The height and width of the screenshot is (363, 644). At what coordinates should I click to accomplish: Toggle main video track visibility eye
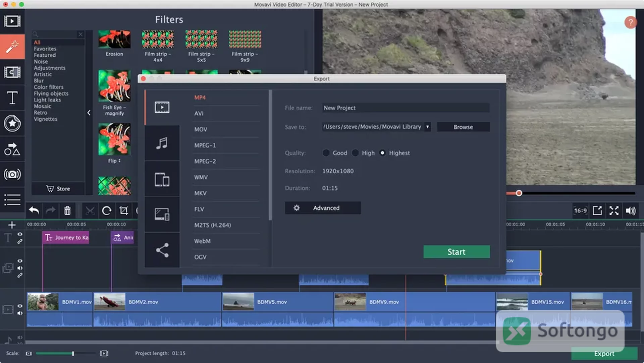(20, 306)
